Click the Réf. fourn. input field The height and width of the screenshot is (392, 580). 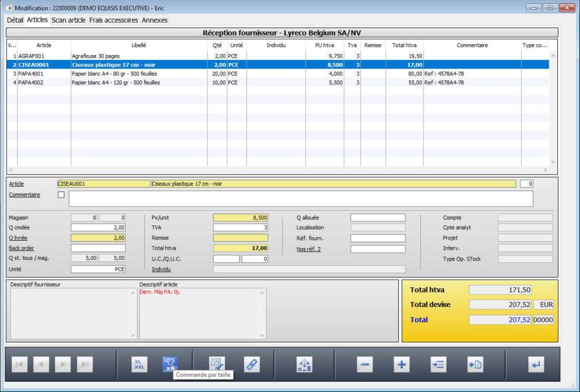pyautogui.click(x=378, y=238)
